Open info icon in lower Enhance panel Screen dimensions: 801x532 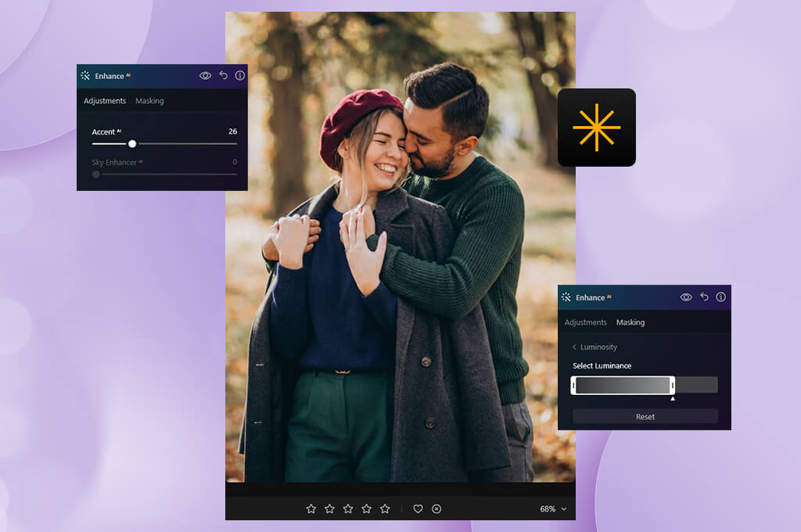click(720, 297)
